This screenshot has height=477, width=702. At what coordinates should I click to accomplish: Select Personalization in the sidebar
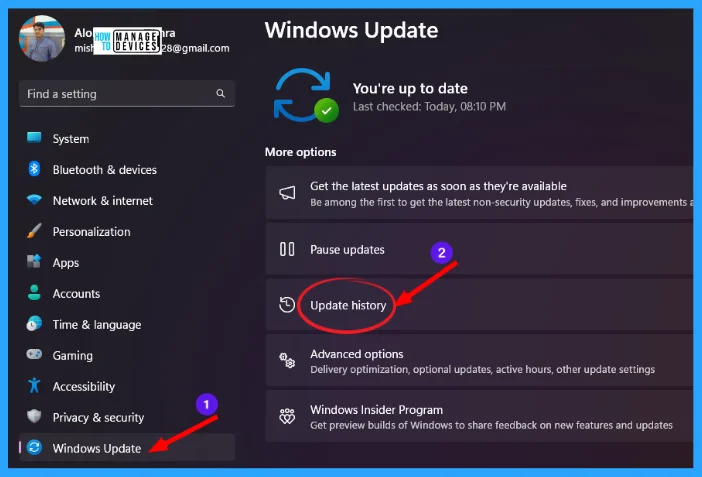pyautogui.click(x=127, y=232)
